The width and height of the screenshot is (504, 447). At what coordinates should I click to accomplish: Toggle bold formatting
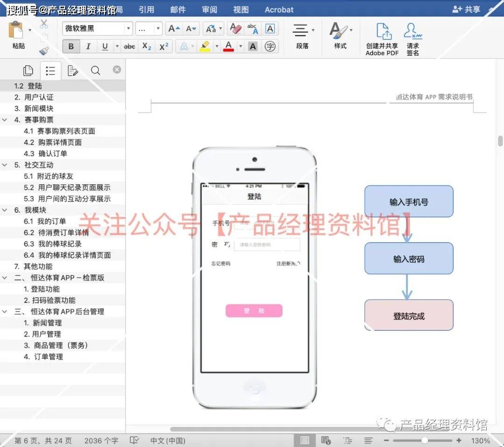click(x=70, y=46)
